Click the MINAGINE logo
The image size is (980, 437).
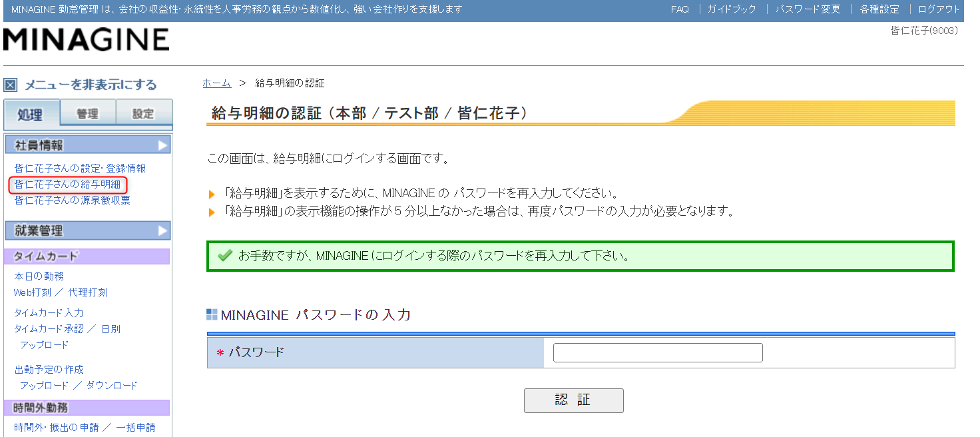[86, 39]
